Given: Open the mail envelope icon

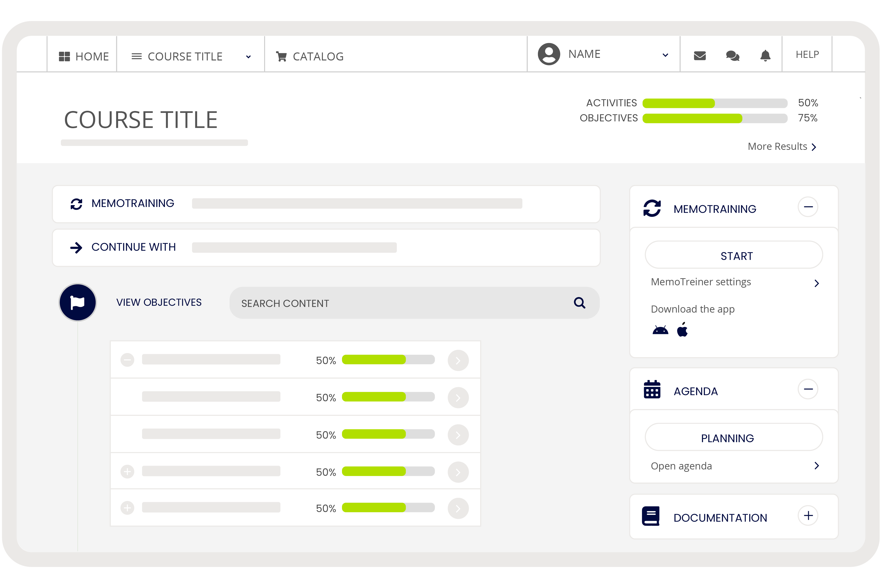Looking at the screenshot, I should [x=700, y=56].
